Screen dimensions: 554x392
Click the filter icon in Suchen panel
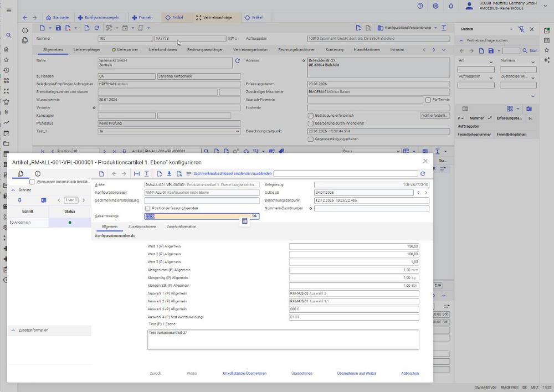(x=521, y=29)
